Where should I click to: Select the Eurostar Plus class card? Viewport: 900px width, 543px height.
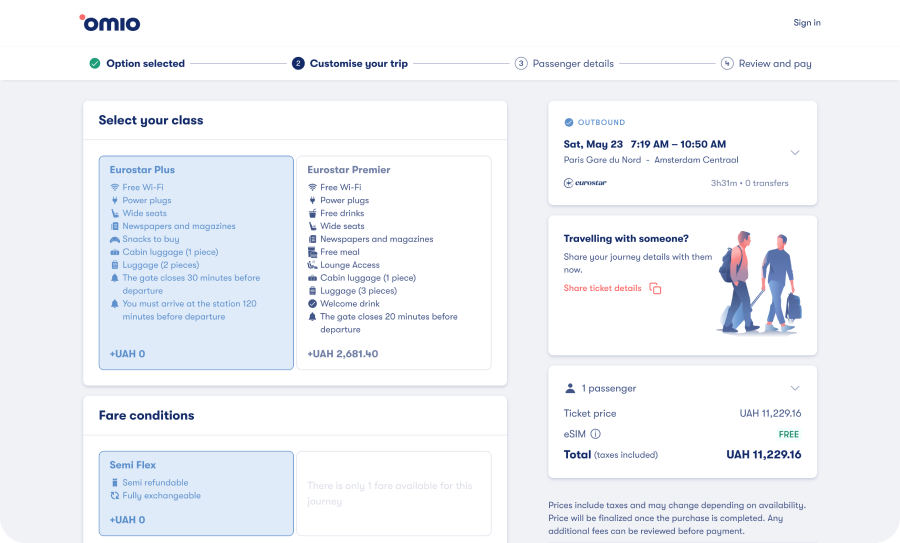click(x=196, y=262)
